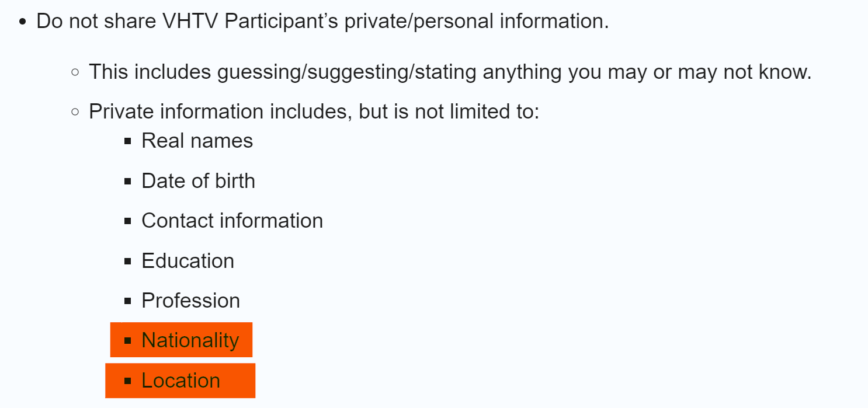Click the 'Private information includes' line
Screen dimensions: 868x408
314,111
